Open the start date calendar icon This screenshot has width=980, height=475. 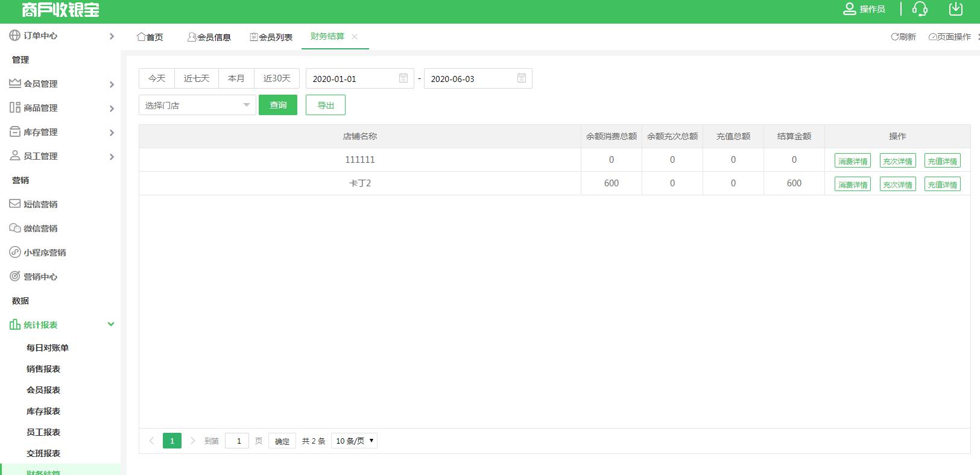tap(403, 78)
